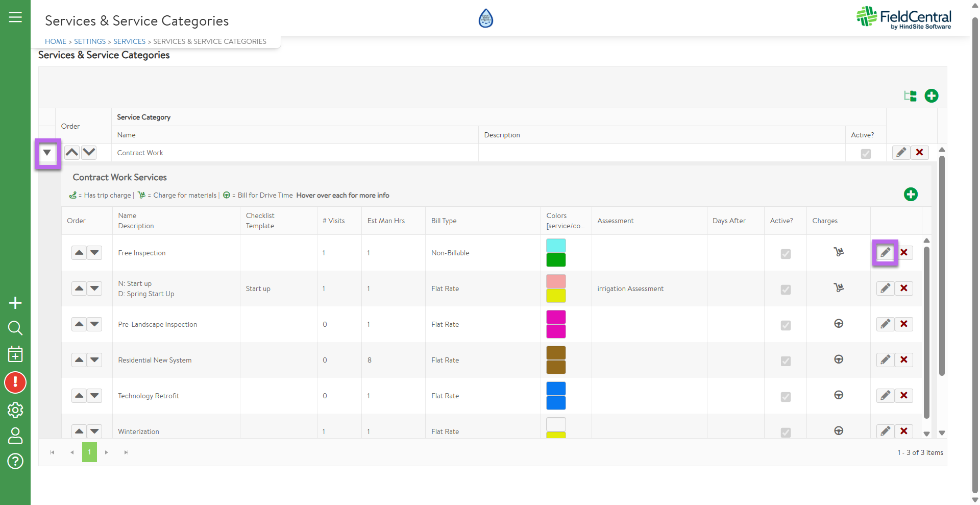Edit the Free Inspection service
The width and height of the screenshot is (980, 505).
point(885,253)
